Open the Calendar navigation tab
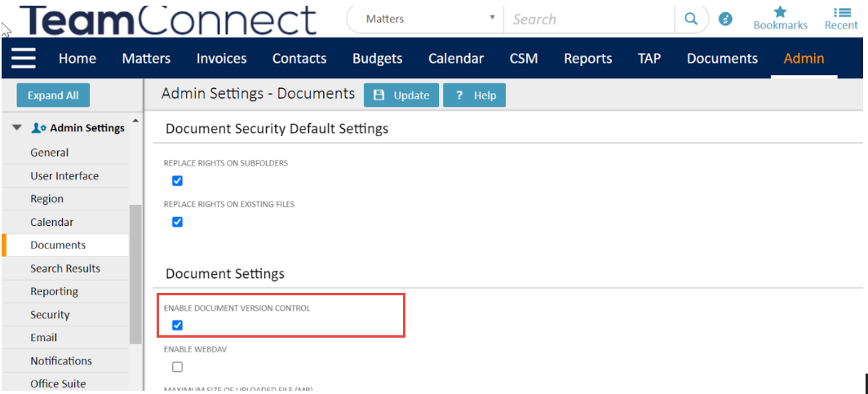 pyautogui.click(x=456, y=59)
